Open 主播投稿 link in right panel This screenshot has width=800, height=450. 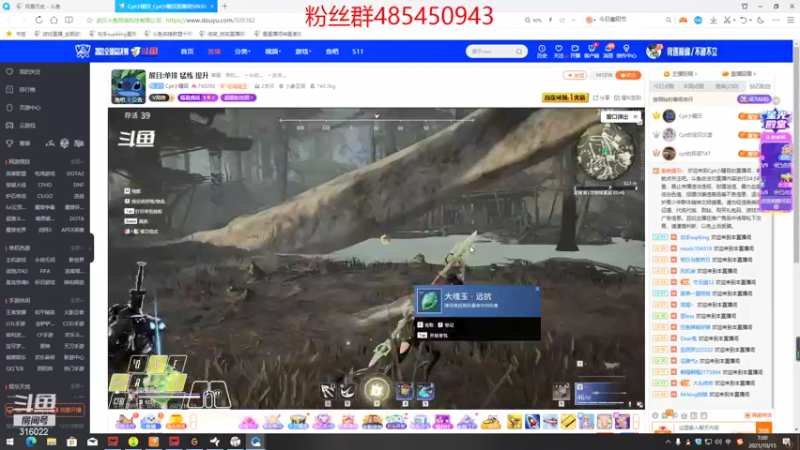coord(681,74)
